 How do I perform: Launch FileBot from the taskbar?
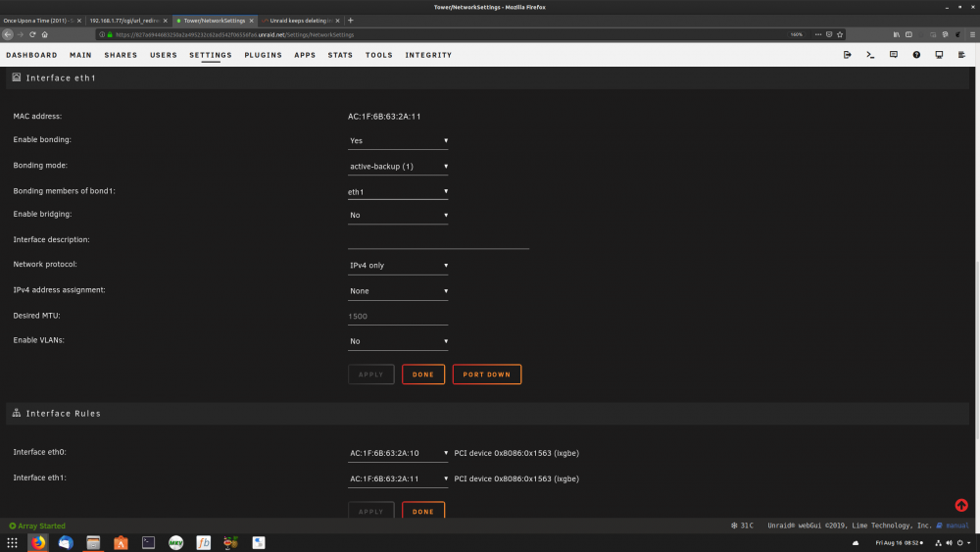tap(203, 542)
